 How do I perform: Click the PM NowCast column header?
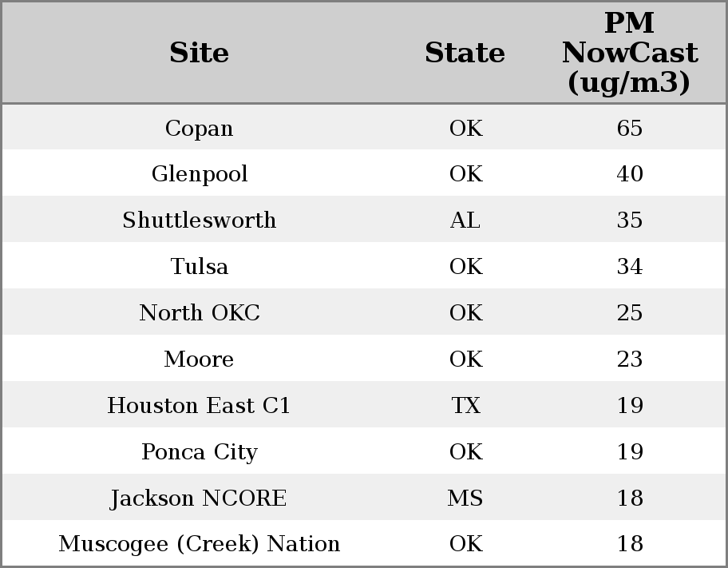pos(629,53)
